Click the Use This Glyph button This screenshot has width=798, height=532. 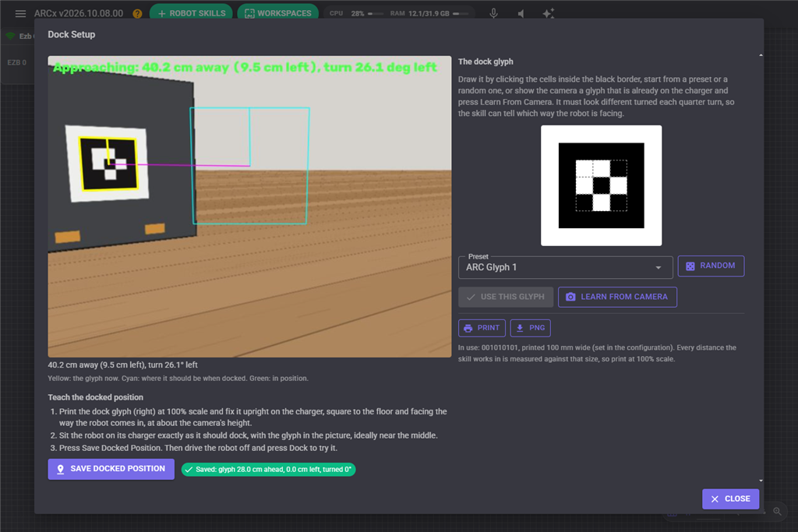tap(506, 297)
